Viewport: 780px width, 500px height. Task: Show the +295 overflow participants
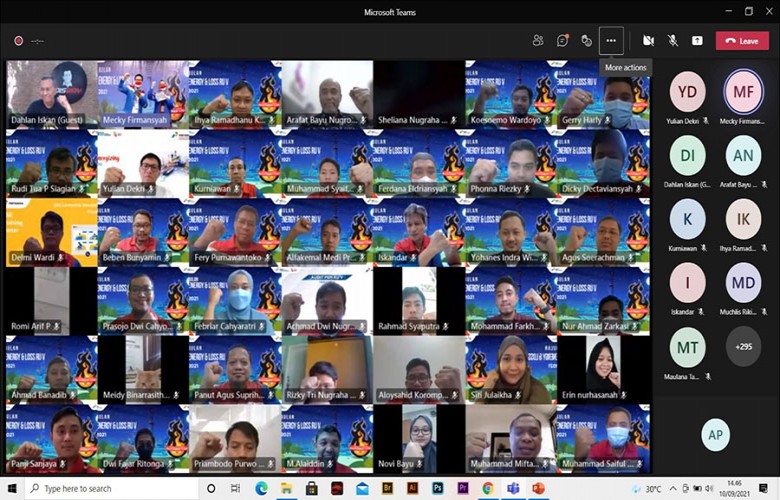coord(743,347)
